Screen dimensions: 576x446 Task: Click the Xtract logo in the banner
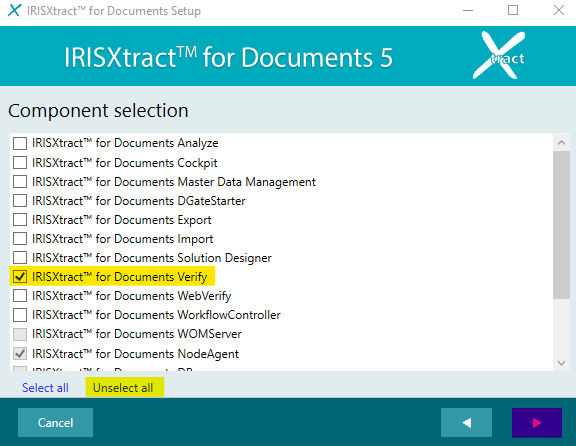(499, 55)
